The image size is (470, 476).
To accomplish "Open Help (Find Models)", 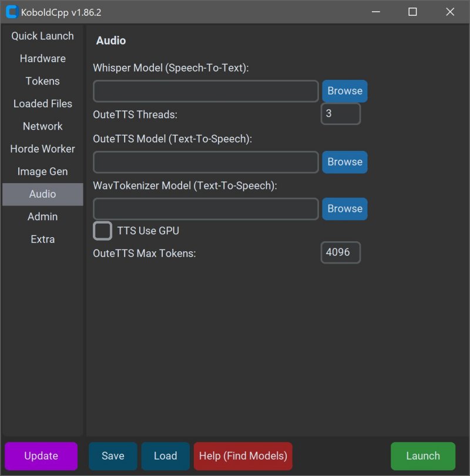I will (243, 456).
